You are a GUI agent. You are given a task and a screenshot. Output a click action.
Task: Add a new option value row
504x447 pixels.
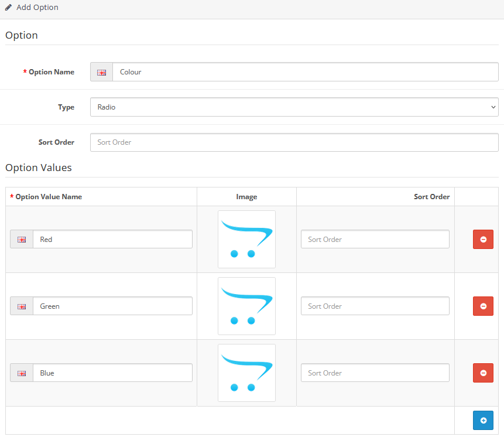click(x=483, y=420)
